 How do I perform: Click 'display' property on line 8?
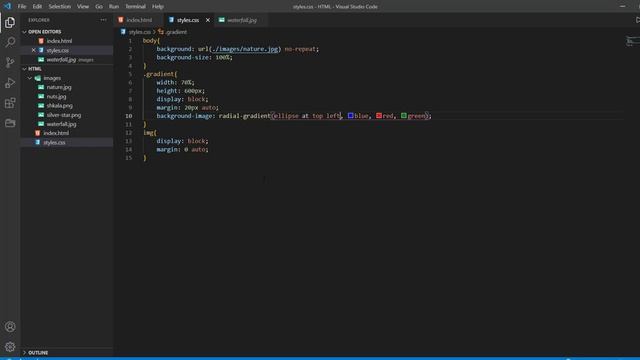pos(169,99)
